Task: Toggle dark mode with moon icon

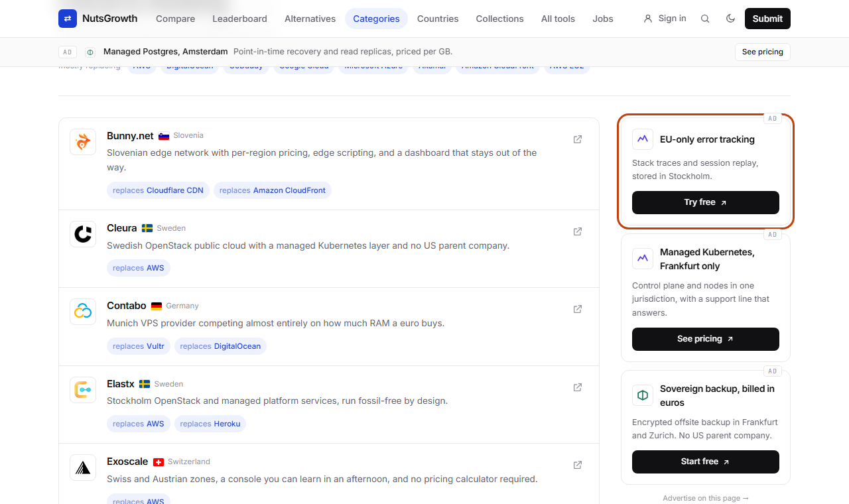Action: tap(731, 19)
